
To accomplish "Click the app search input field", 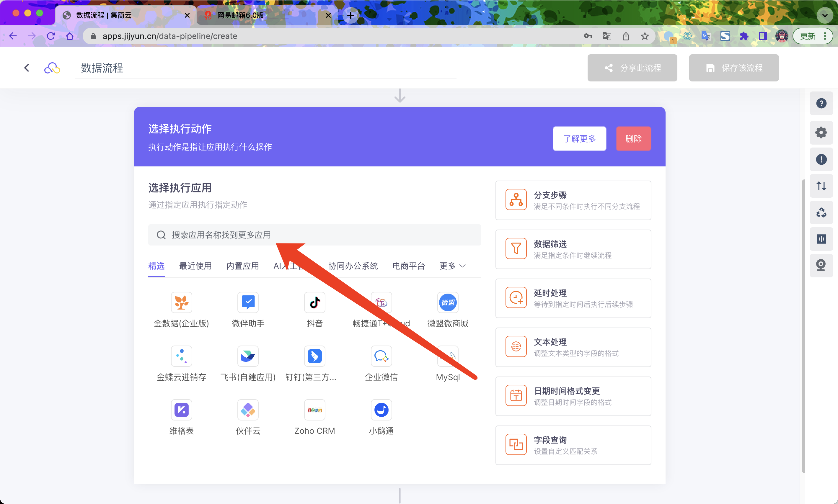I will click(x=314, y=235).
